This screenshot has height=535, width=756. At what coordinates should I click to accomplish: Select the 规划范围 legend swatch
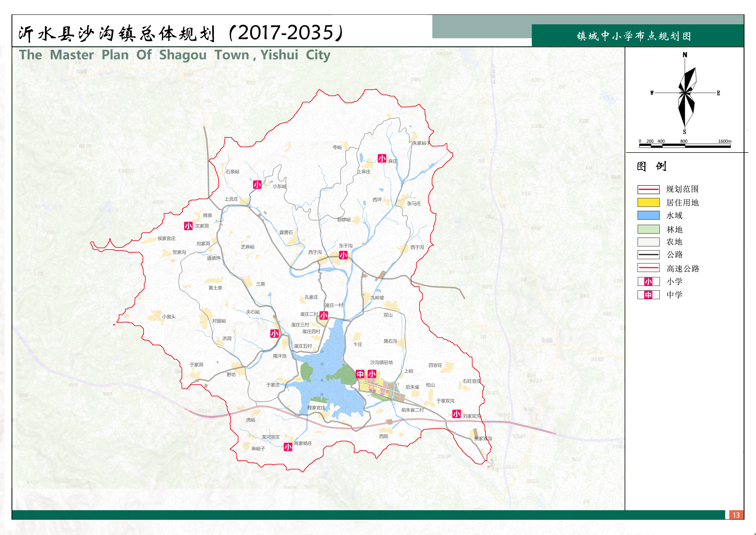[x=649, y=190]
